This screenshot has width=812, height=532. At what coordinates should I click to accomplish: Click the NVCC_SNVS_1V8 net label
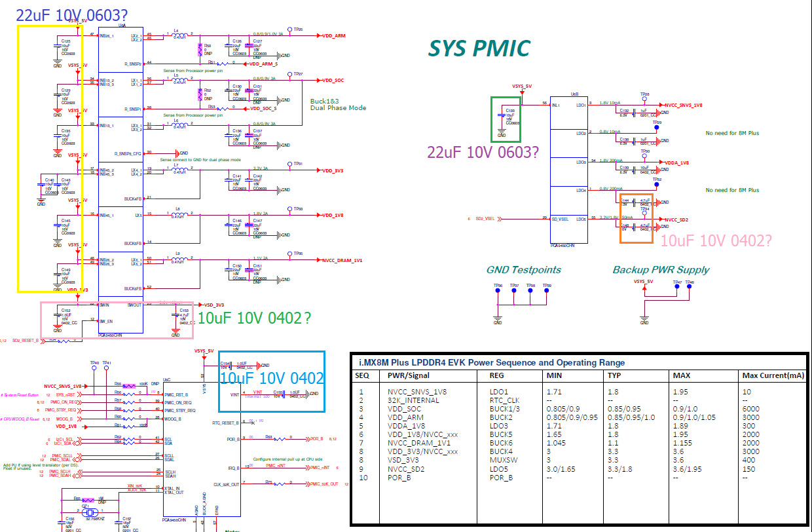point(684,105)
